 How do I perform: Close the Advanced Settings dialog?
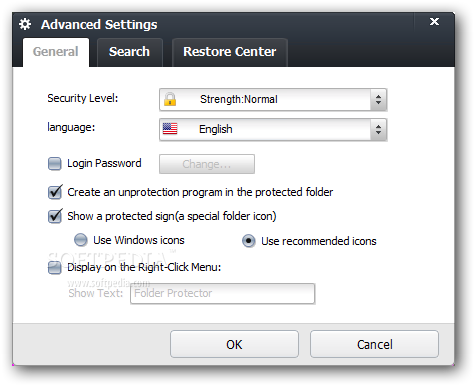(x=434, y=22)
